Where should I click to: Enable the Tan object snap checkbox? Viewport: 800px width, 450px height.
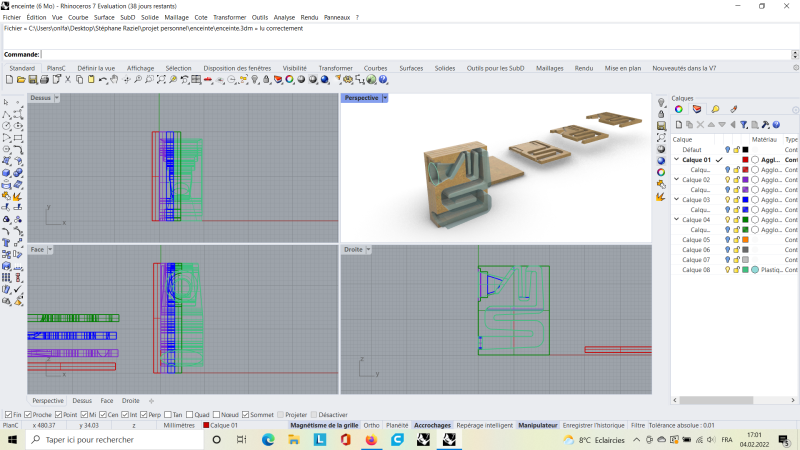(166, 414)
